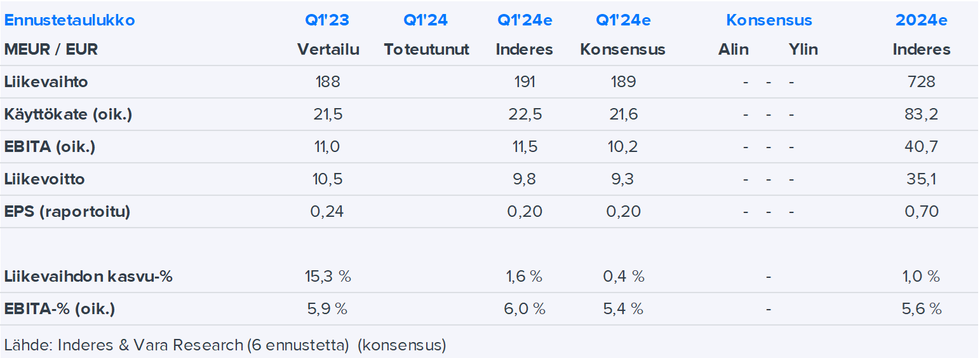The height and width of the screenshot is (358, 980).
Task: Select the 2024e Liikevaihto value 728
Action: pyautogui.click(x=921, y=82)
